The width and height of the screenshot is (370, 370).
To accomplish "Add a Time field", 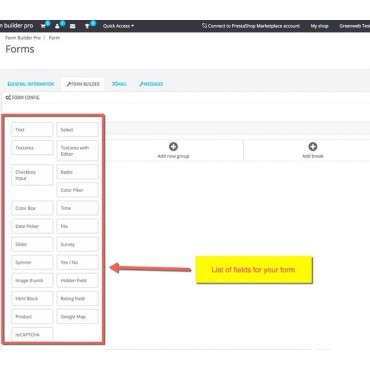I will pyautogui.click(x=77, y=208).
